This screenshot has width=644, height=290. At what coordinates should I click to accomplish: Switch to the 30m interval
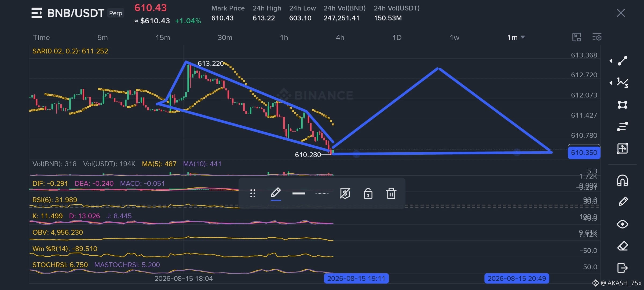[x=225, y=37]
